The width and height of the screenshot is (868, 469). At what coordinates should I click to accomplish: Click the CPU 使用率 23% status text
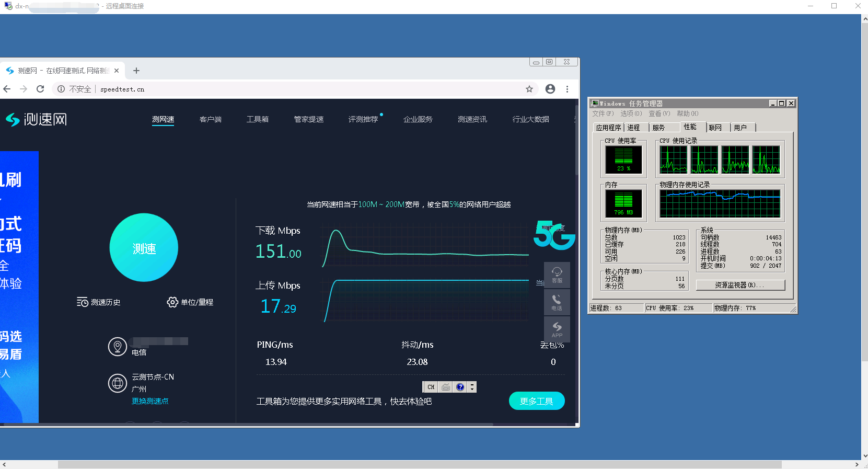[x=670, y=308]
